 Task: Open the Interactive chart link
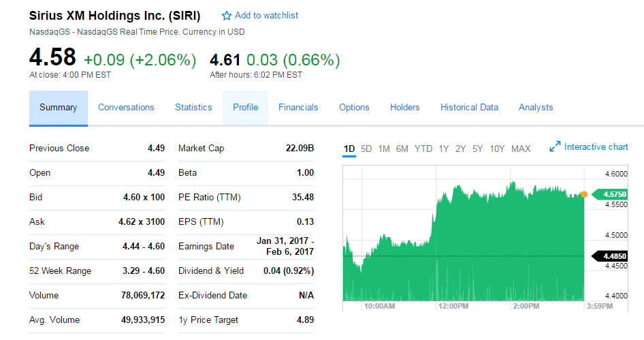click(596, 146)
